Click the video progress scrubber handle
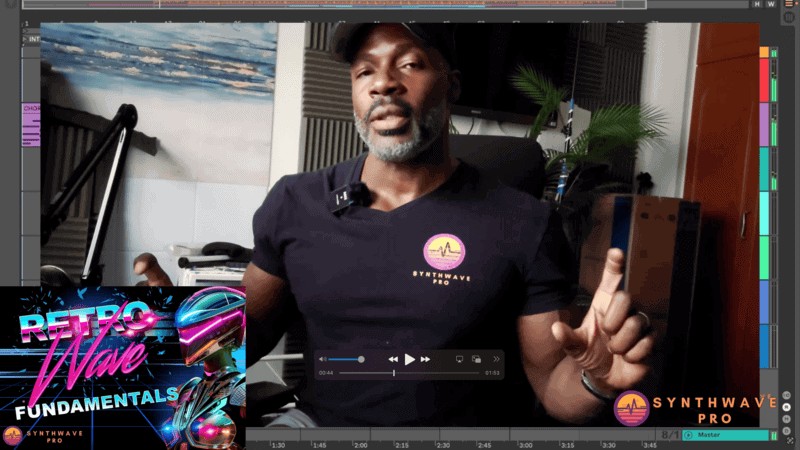This screenshot has height=450, width=800. (394, 373)
